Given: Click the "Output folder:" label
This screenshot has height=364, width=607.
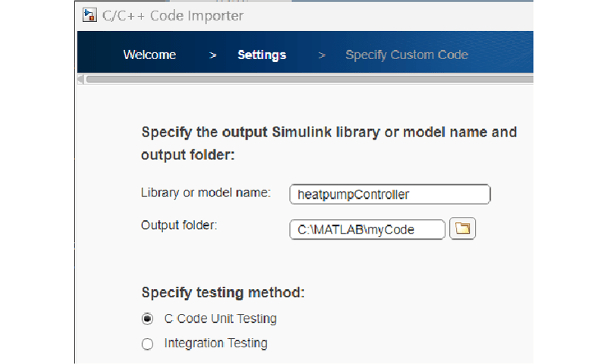Looking at the screenshot, I should pos(179,225).
